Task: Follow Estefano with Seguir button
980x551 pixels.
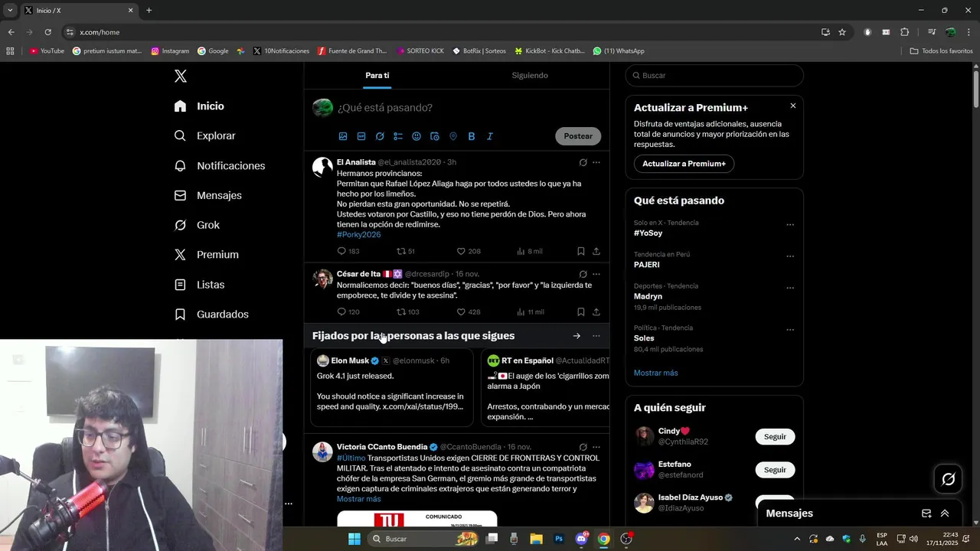Action: pyautogui.click(x=775, y=470)
